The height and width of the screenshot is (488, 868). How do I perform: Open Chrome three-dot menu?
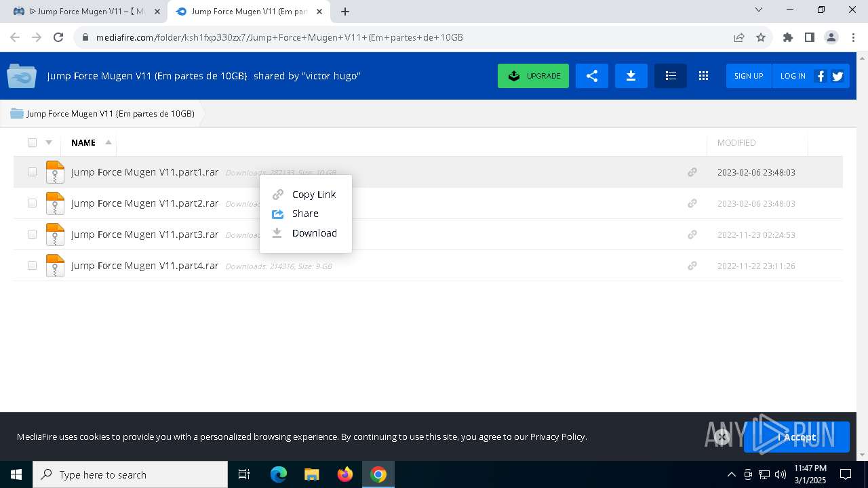click(x=852, y=37)
